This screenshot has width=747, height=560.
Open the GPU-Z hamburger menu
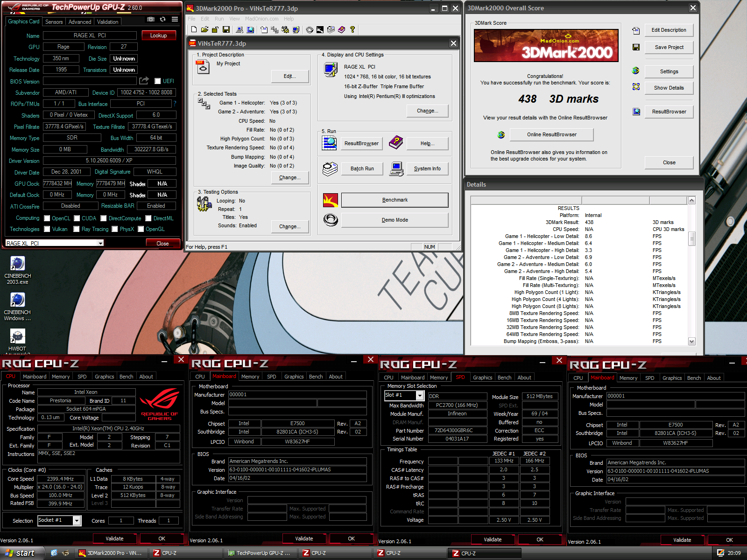tap(175, 19)
